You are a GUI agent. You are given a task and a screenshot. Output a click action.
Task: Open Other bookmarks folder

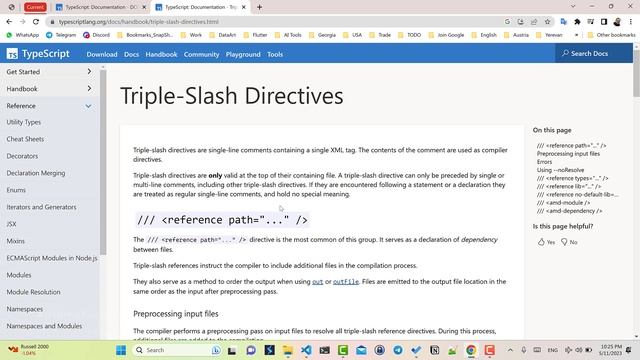click(611, 35)
